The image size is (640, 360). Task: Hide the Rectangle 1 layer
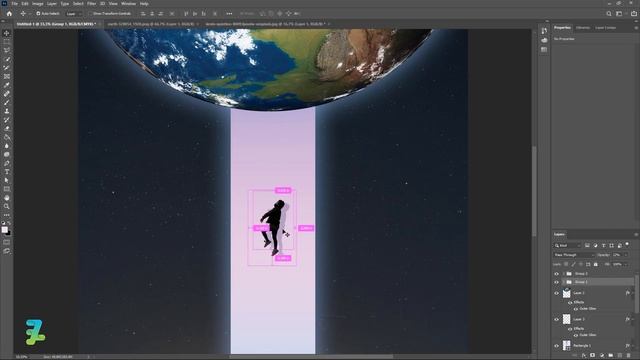(x=556, y=346)
